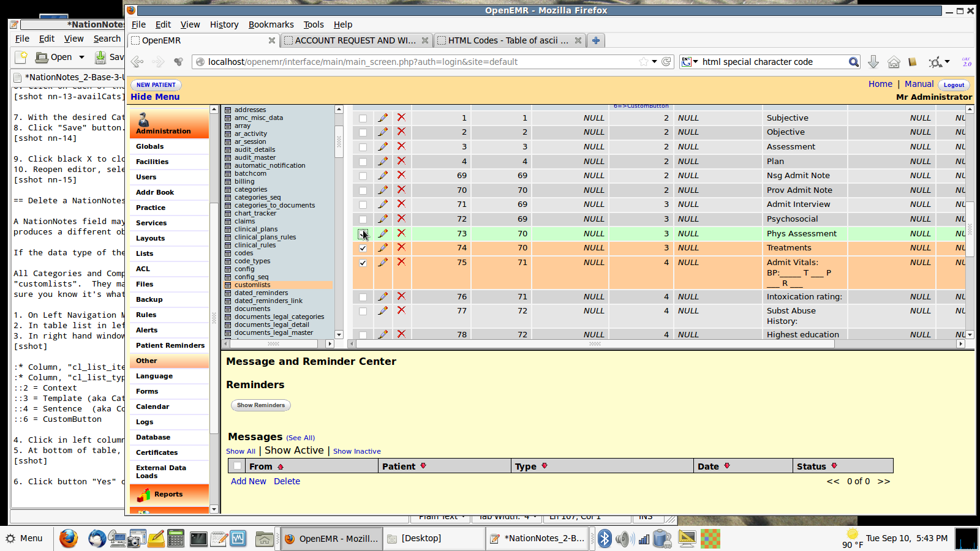Screen dimensions: 980x551
Task: Click the Show Reminders button
Action: pos(261,405)
